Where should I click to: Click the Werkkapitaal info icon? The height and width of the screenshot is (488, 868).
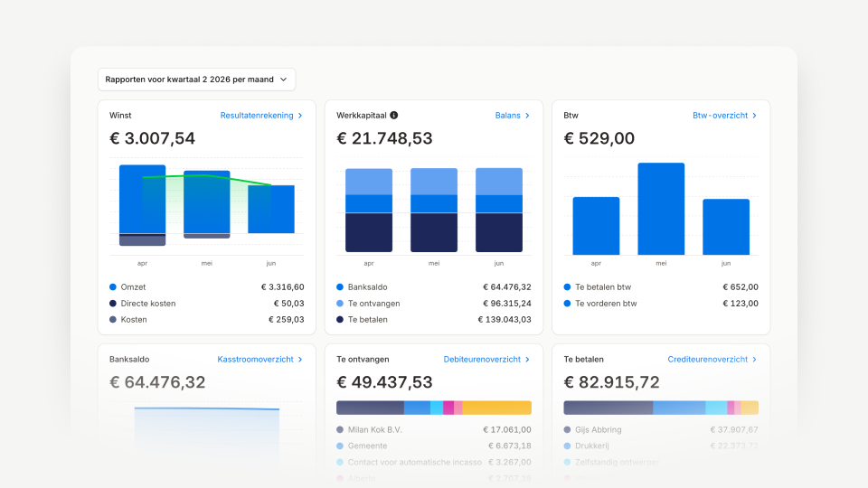tap(393, 115)
